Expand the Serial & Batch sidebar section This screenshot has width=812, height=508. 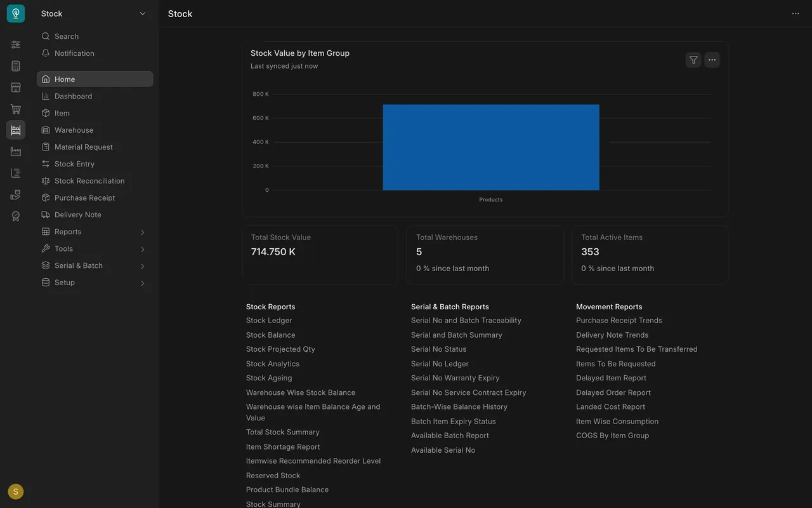pyautogui.click(x=95, y=265)
